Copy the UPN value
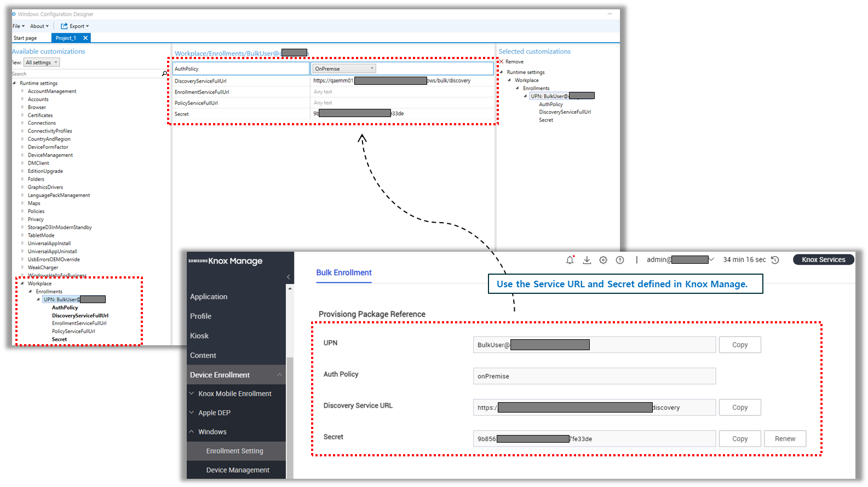Viewport: 868px width, 487px height. 740,345
